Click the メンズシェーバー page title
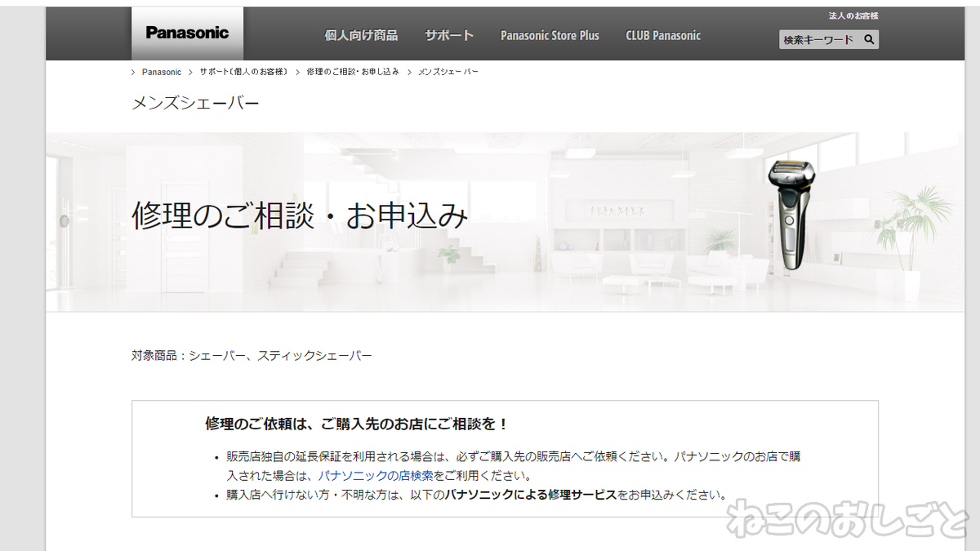The height and width of the screenshot is (551, 980). (195, 104)
